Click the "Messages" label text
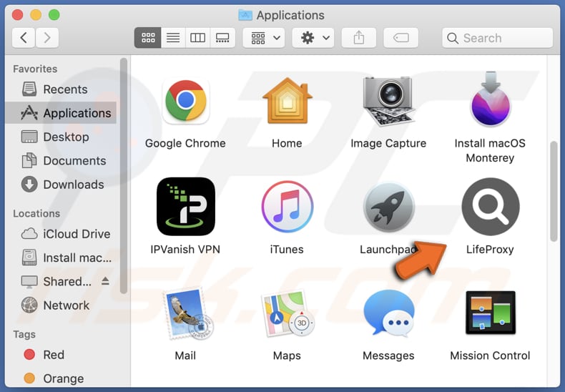Image resolution: width=565 pixels, height=392 pixels. pyautogui.click(x=388, y=356)
